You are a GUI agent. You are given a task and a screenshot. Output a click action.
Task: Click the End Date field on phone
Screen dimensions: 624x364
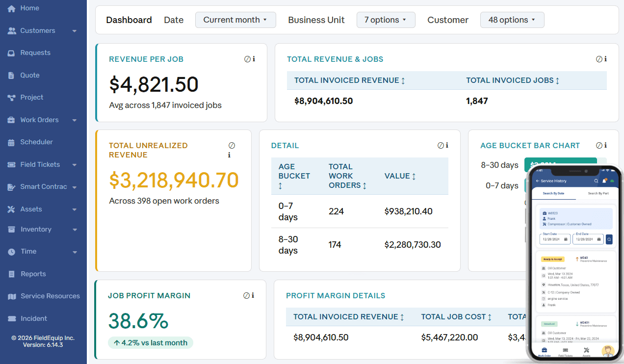tap(588, 239)
